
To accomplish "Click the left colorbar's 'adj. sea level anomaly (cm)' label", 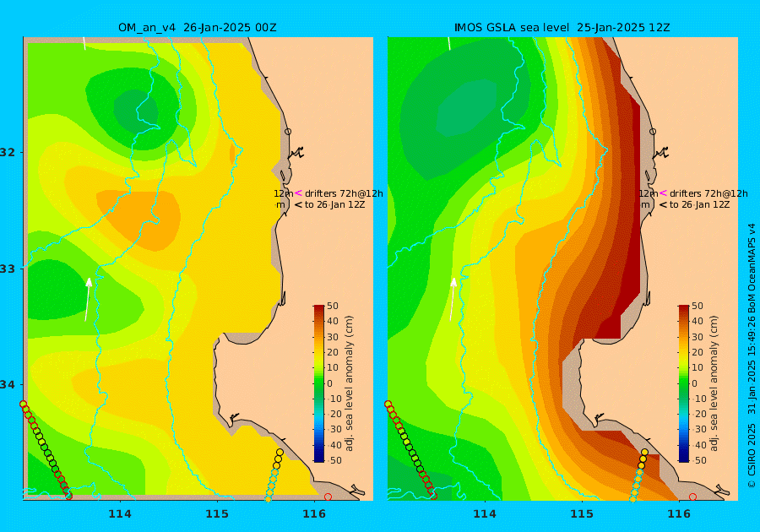I will [349, 383].
